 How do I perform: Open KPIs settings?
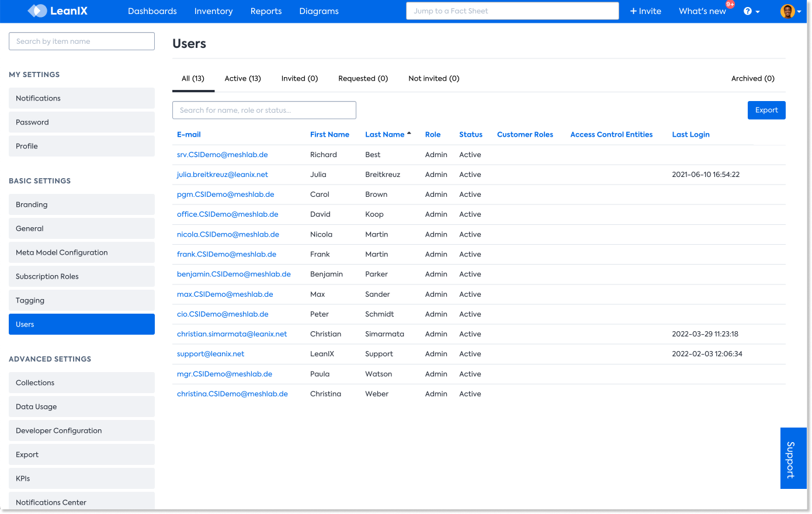click(82, 478)
